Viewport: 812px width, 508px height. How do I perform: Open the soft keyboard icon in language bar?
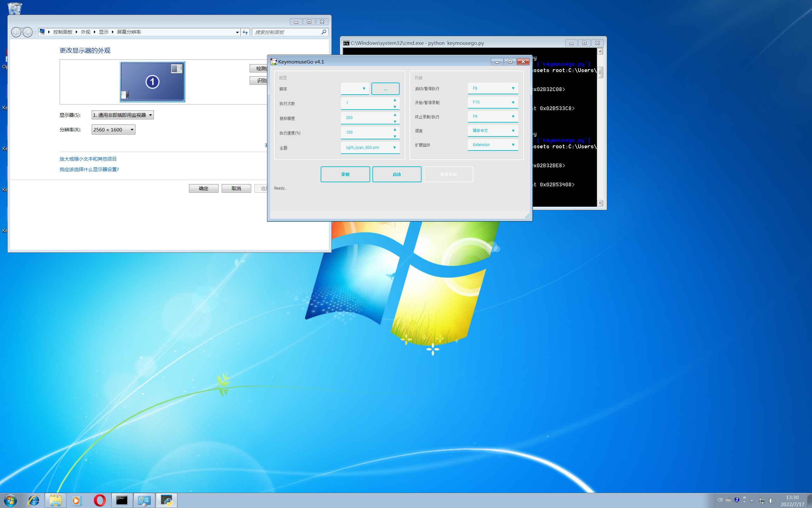(x=728, y=500)
